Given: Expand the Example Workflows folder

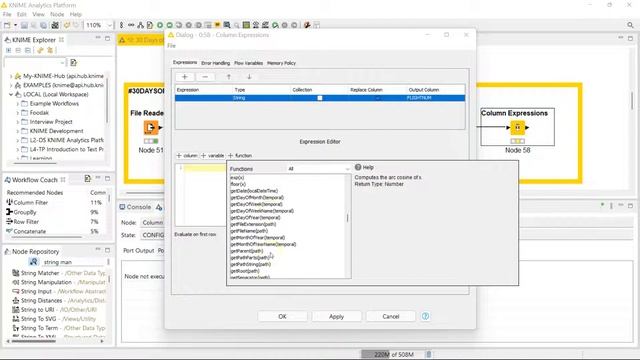Looking at the screenshot, I should [18, 104].
